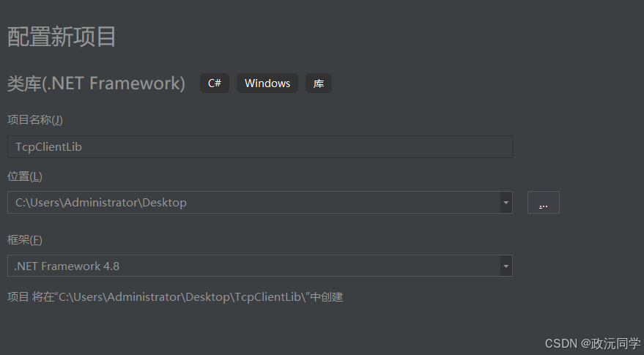Click empty area right of TcpClientLib in name field

[x=296, y=146]
